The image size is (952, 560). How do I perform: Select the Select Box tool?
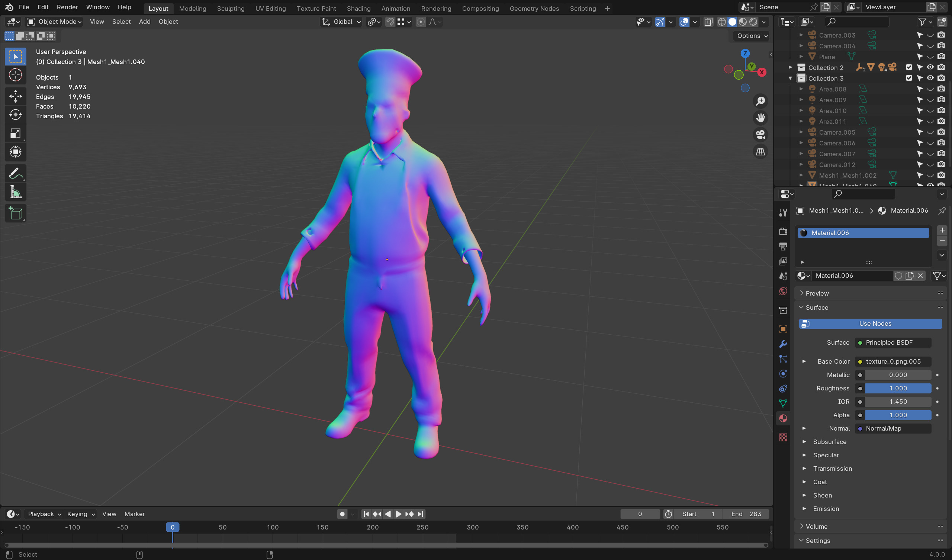pos(16,57)
